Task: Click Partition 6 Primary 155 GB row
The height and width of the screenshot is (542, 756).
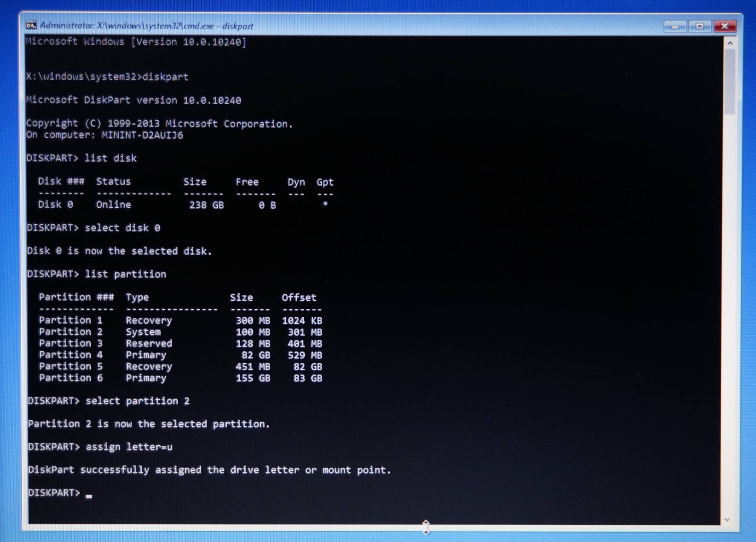Action: tap(180, 378)
